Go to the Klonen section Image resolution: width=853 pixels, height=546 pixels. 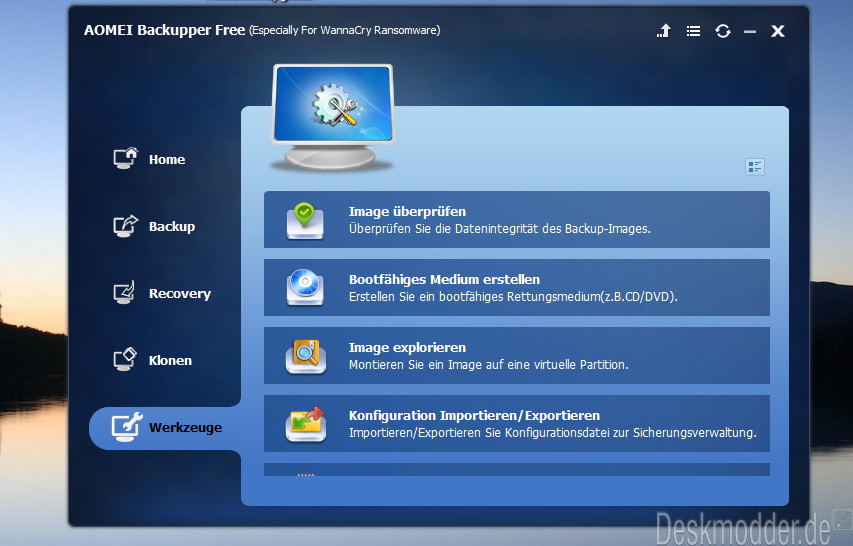152,360
